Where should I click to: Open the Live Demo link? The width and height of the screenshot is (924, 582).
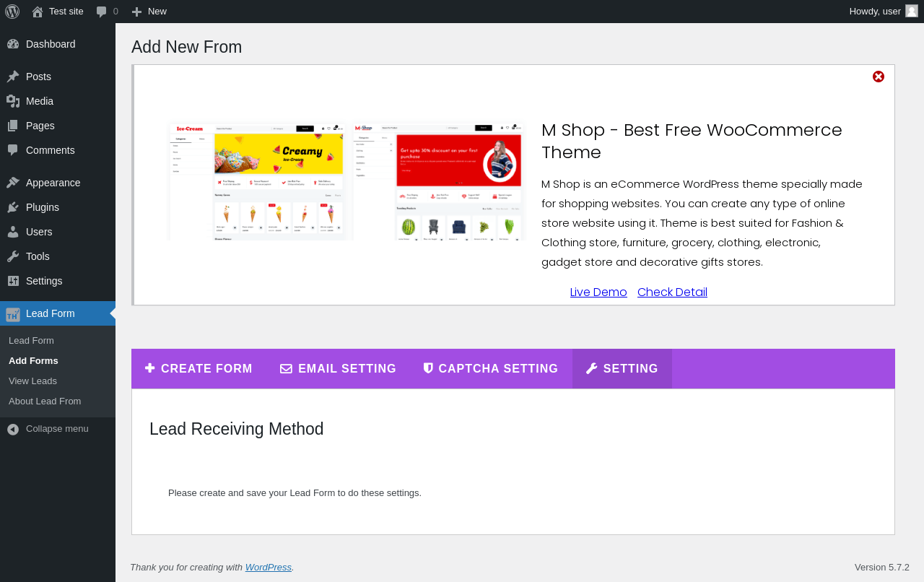598,292
